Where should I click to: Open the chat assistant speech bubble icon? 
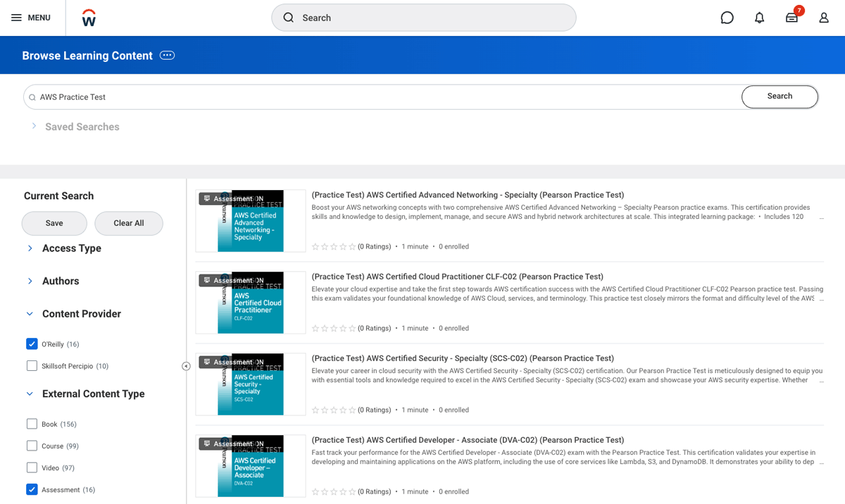(727, 18)
